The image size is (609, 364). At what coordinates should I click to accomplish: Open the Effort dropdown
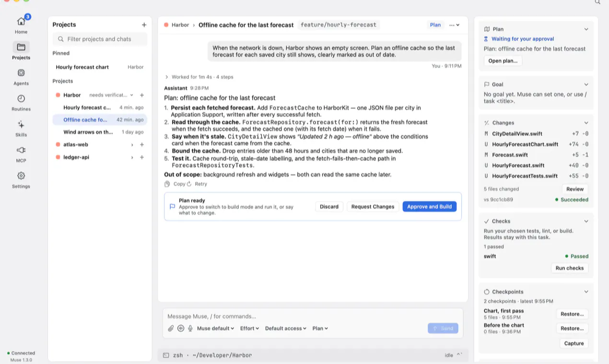pos(249,328)
